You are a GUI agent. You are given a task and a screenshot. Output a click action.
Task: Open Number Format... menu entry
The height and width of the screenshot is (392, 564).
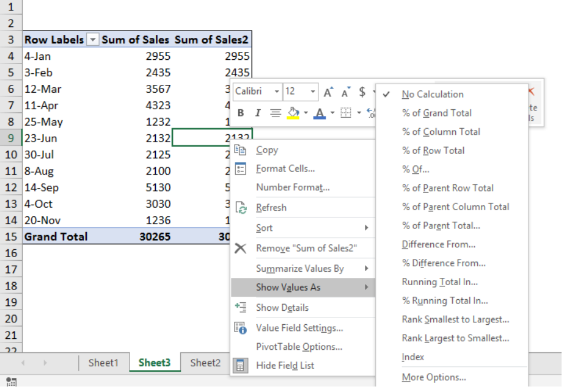[303, 187]
